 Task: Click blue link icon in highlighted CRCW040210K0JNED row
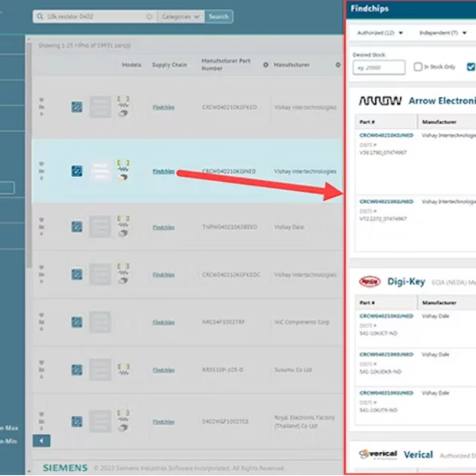point(77,171)
